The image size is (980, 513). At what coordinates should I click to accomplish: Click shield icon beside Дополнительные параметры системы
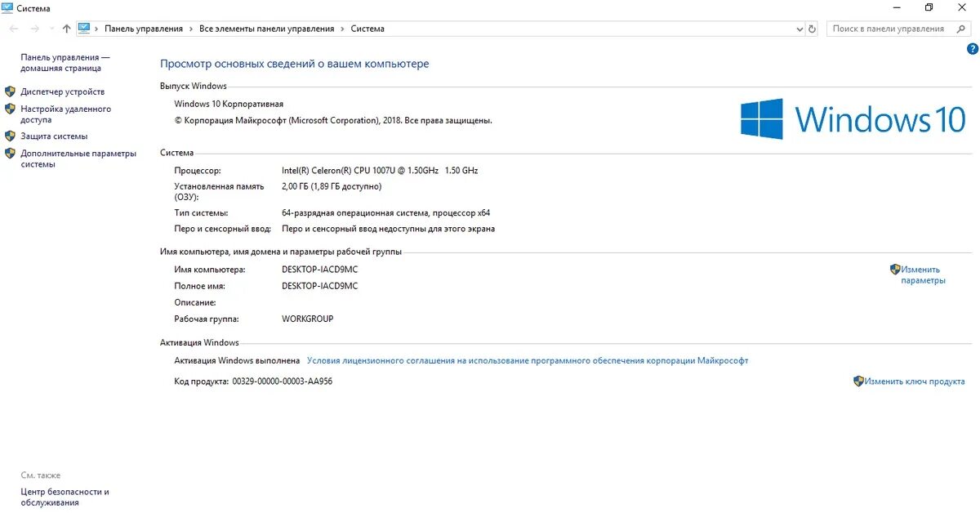[10, 153]
